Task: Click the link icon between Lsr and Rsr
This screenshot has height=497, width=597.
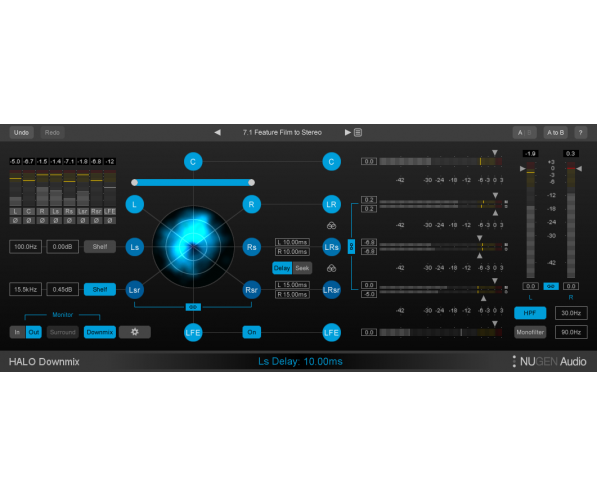Action: pyautogui.click(x=193, y=307)
